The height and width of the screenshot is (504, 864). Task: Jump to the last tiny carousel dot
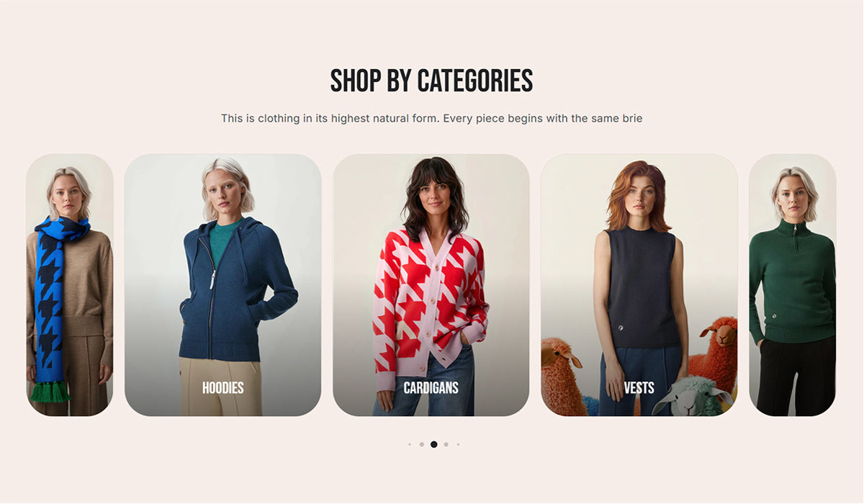click(x=458, y=444)
